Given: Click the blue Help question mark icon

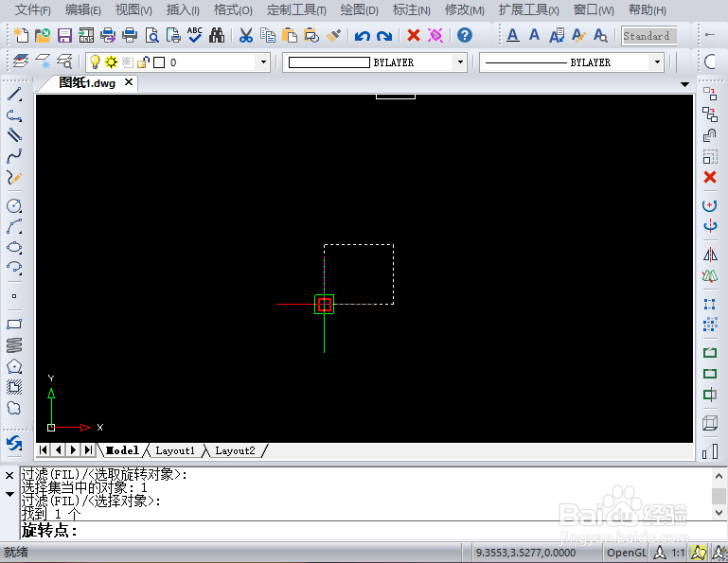Looking at the screenshot, I should 464,35.
